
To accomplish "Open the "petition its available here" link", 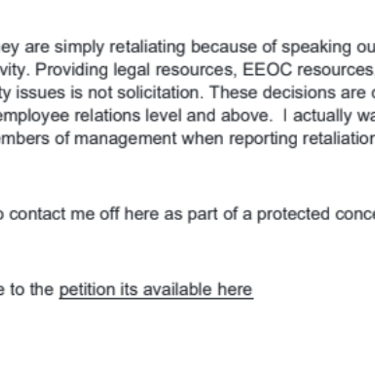I will point(156,289).
